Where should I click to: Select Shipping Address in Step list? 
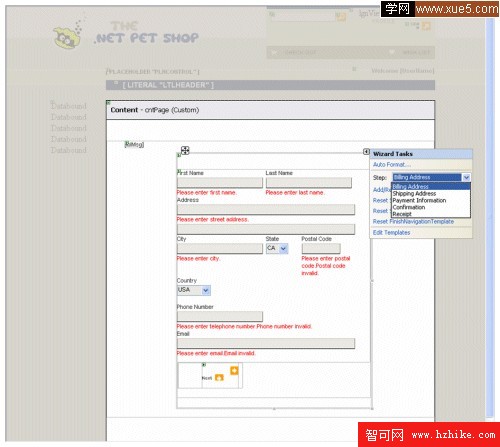(x=431, y=194)
